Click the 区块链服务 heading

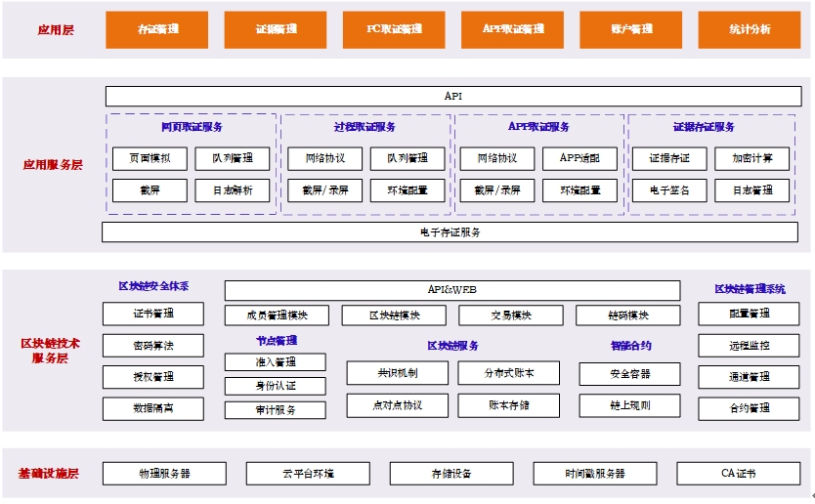click(x=452, y=346)
